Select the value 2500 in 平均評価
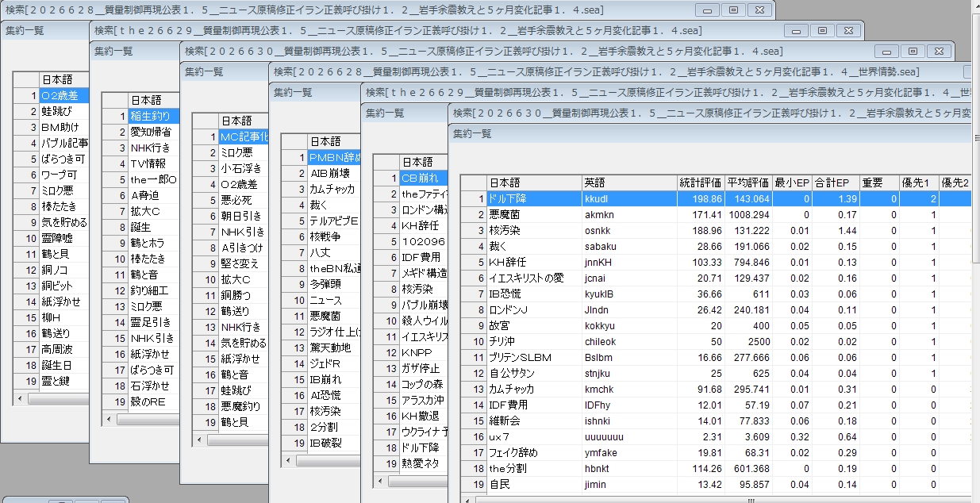Image resolution: width=980 pixels, height=503 pixels. coord(748,342)
